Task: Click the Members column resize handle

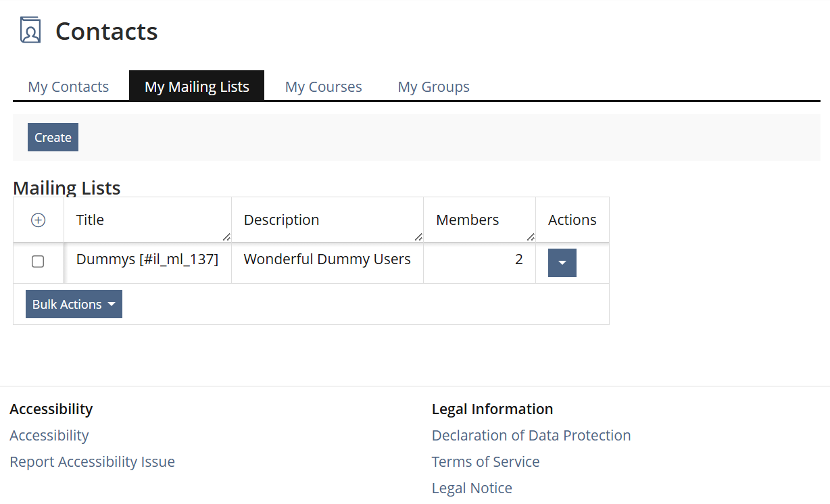Action: click(x=531, y=236)
